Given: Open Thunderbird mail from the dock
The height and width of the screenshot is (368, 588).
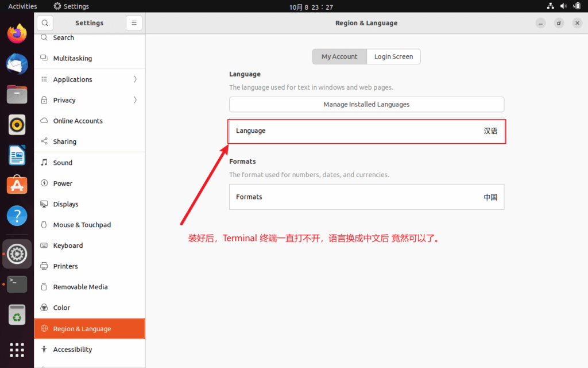Looking at the screenshot, I should point(17,64).
